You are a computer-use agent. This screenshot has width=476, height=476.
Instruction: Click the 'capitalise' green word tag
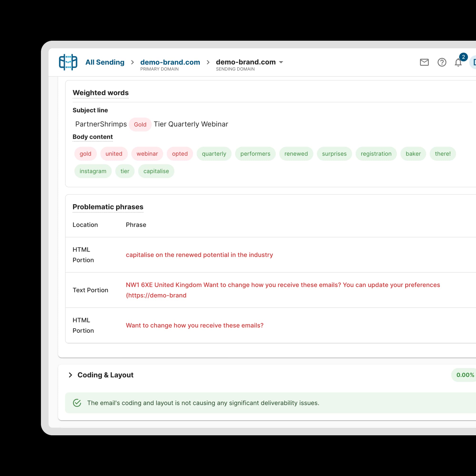[156, 171]
